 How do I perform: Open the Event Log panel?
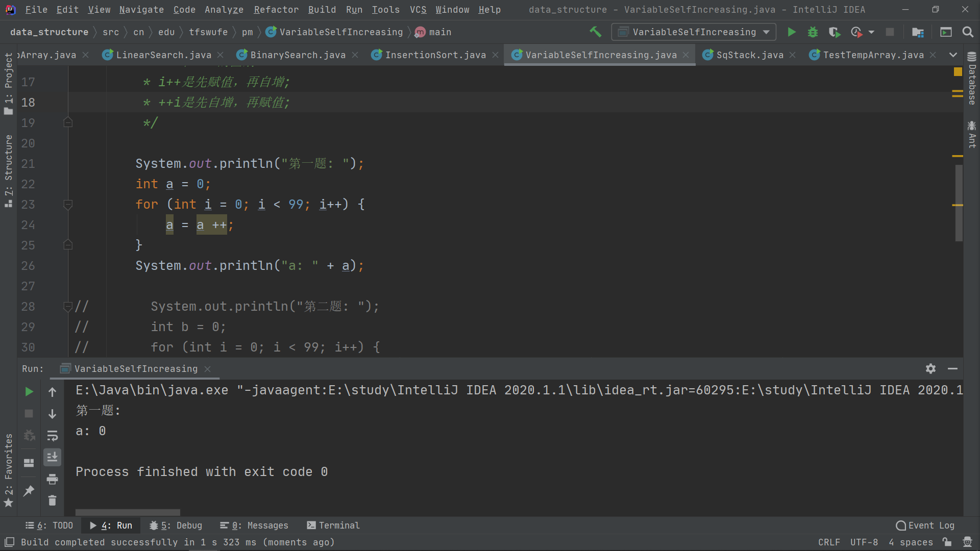click(925, 525)
